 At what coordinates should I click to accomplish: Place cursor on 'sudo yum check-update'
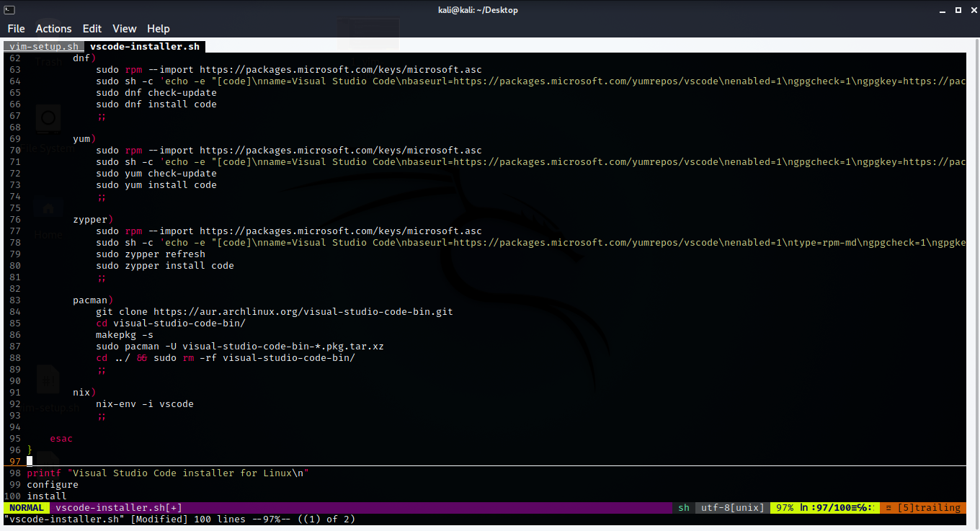pos(156,174)
